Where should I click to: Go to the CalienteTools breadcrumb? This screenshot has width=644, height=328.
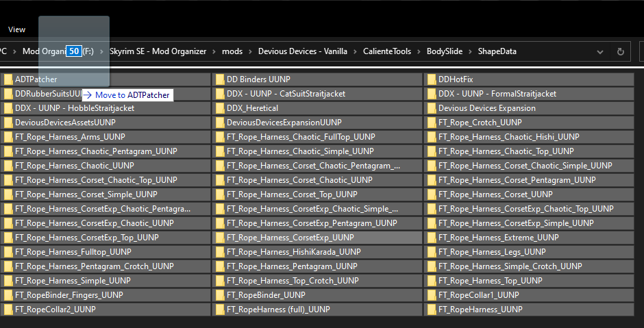click(x=386, y=51)
